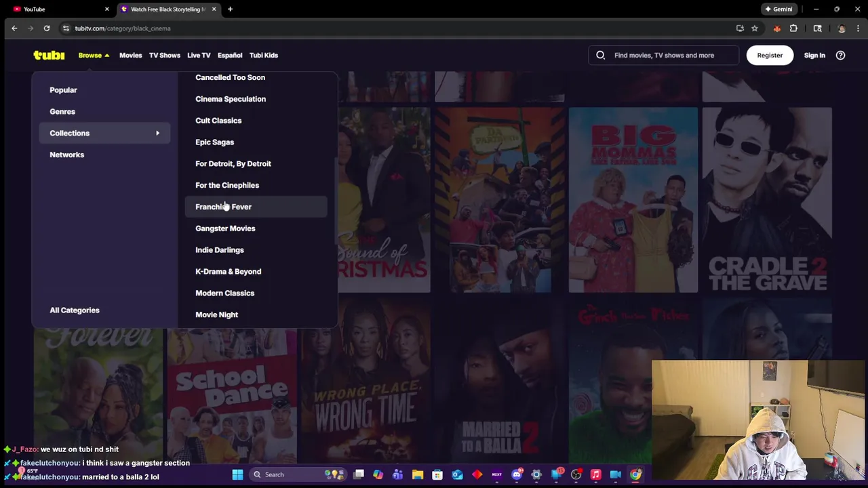Open Cradle 2 the Grave poster
Screen dimensions: 868x488
(767, 200)
